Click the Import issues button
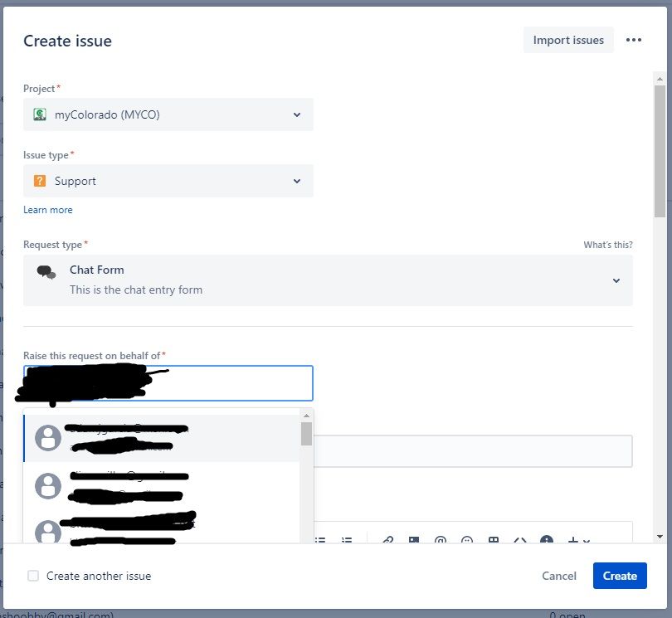The image size is (672, 618). (568, 40)
